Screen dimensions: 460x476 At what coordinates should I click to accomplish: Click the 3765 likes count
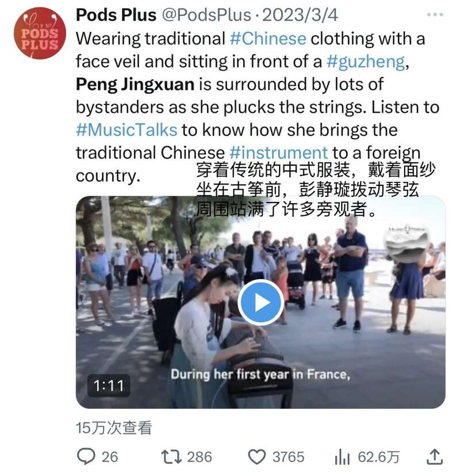(x=289, y=457)
